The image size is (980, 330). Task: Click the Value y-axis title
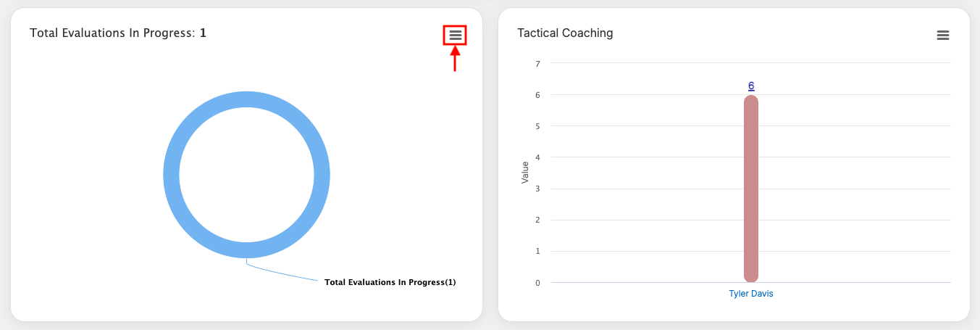click(525, 173)
